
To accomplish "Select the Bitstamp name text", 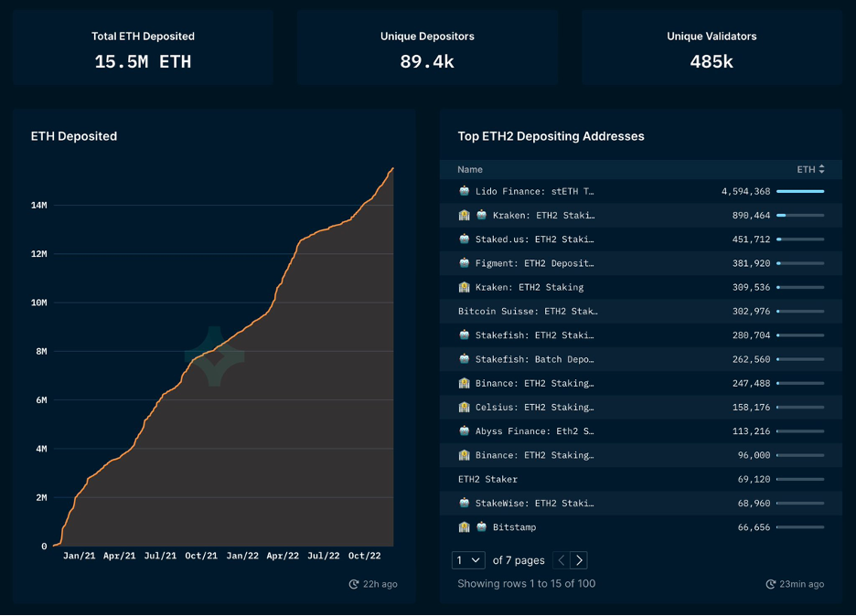I will tap(514, 527).
